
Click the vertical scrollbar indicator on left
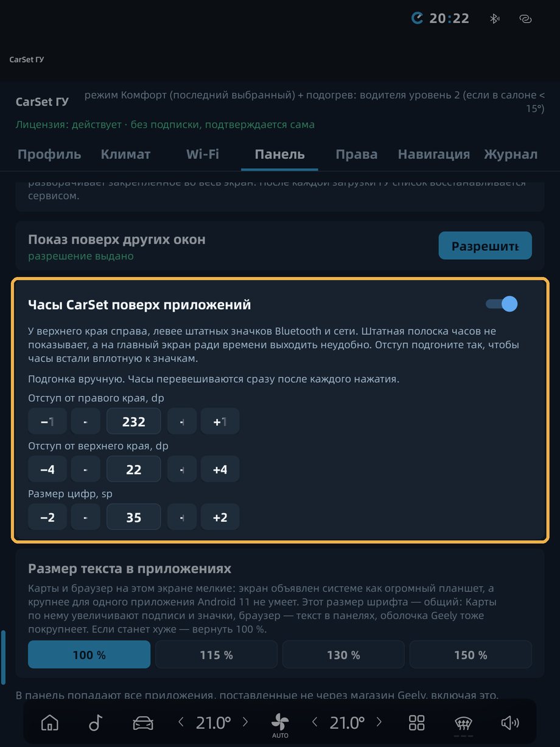(x=3, y=658)
